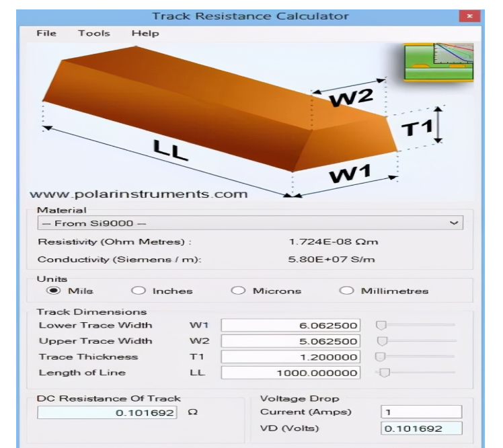Click the Current (Amps) input field
Viewport: 503px width, 448px height.
point(421,412)
